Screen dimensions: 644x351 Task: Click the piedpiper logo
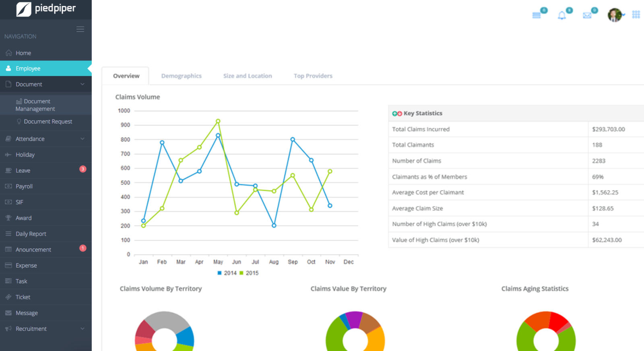[x=46, y=9]
